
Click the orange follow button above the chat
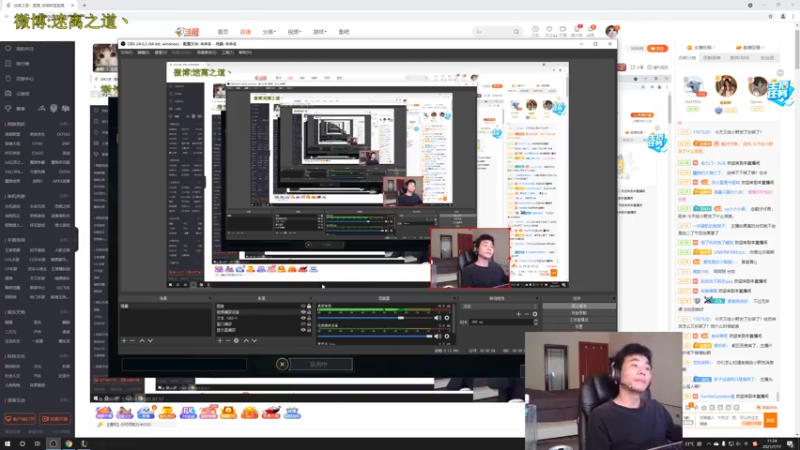click(657, 48)
